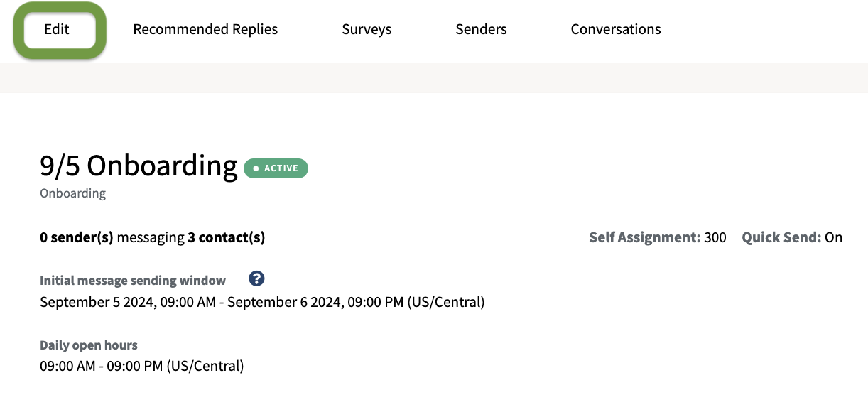Screen dimensions: 868x395
Task: Click the gray divider bar below the tabs
Action: [x=434, y=78]
